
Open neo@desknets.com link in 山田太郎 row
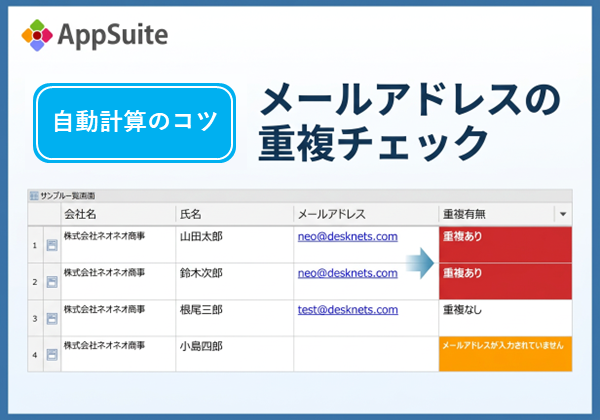point(347,236)
